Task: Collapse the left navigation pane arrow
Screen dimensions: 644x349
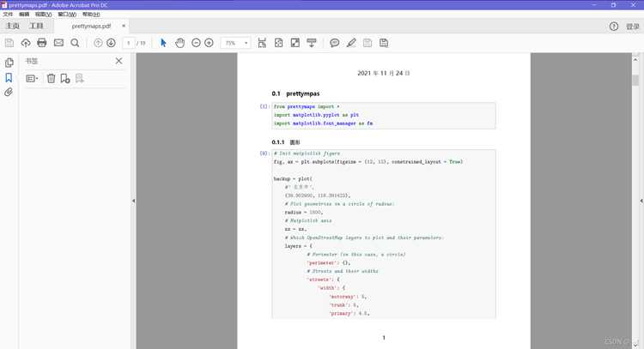Action: pos(133,201)
